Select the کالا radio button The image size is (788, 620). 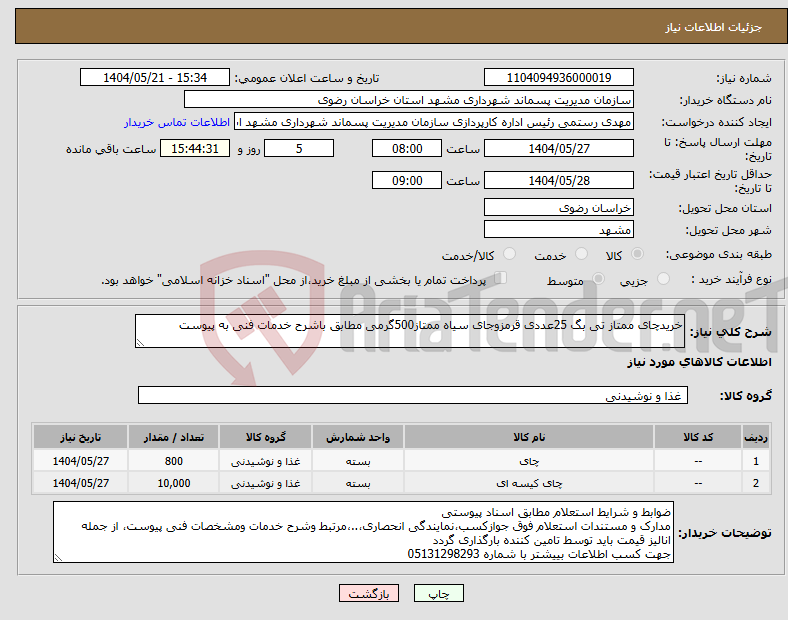(637, 254)
